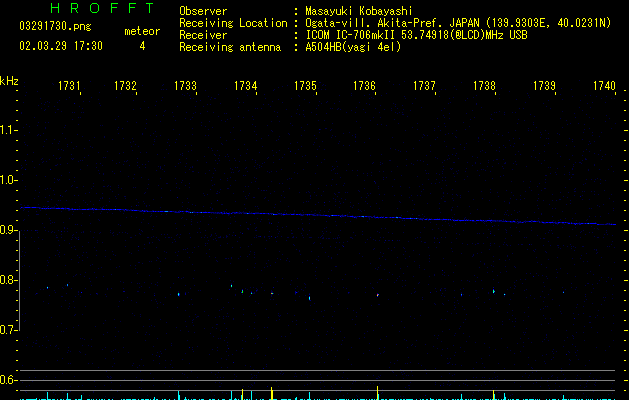Click the 0.8 kHz frequency label
This screenshot has width=629, height=400.
tap(8, 280)
